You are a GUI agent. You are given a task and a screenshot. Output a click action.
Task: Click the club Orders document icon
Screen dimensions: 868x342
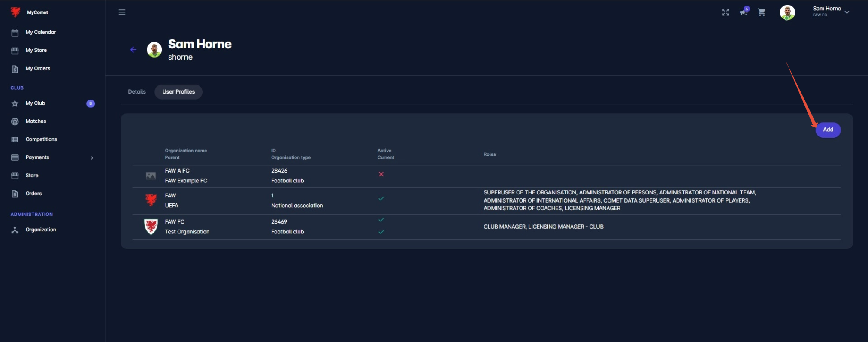[15, 194]
